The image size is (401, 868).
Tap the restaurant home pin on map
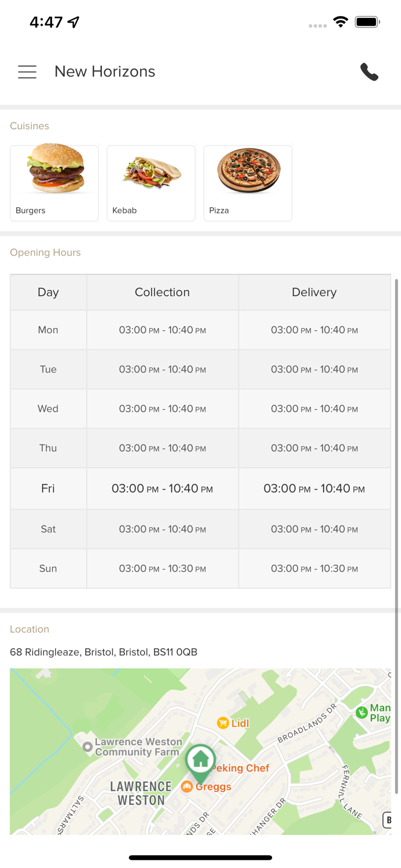(200, 760)
